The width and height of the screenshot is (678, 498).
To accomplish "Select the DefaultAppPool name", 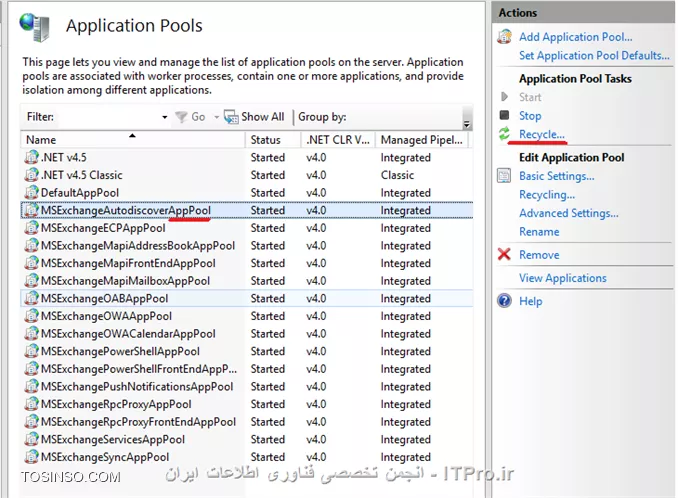I will [x=80, y=193].
